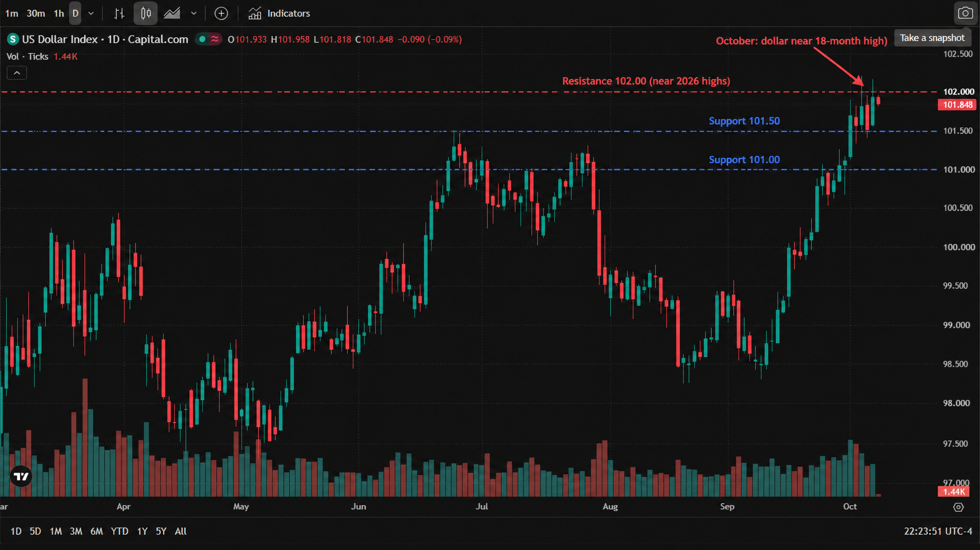The height and width of the screenshot is (550, 980).
Task: Set date range to 1Y
Action: (142, 531)
